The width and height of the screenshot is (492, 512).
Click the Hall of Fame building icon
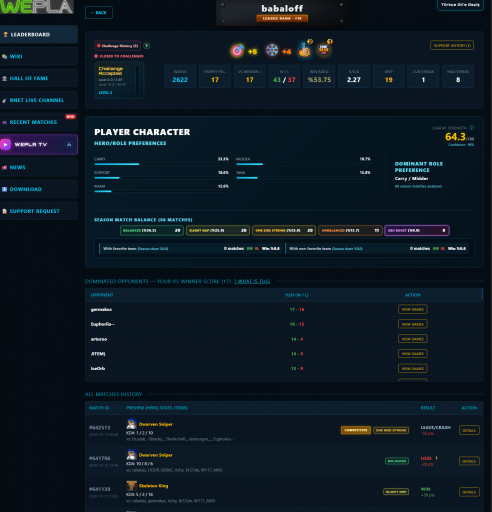4,78
